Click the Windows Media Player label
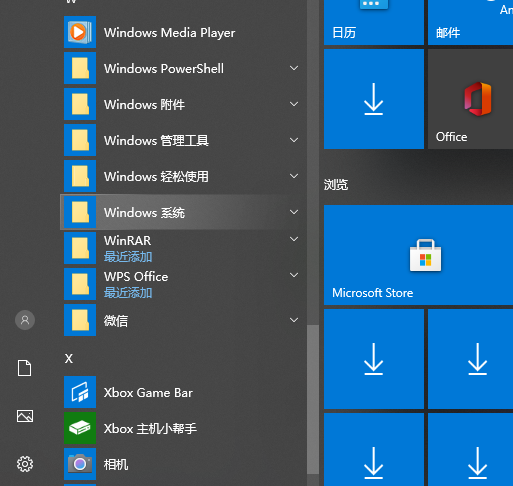 (x=169, y=33)
